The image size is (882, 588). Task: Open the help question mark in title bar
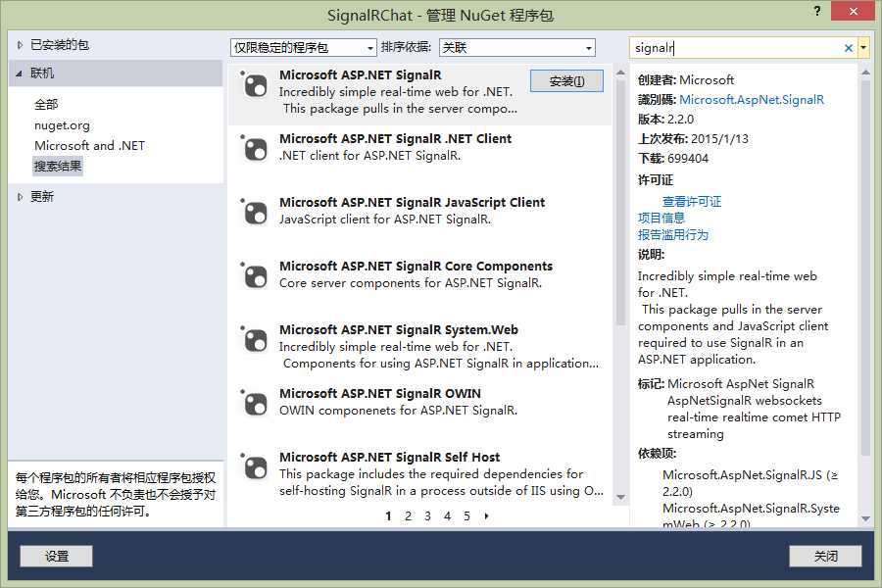click(x=816, y=11)
